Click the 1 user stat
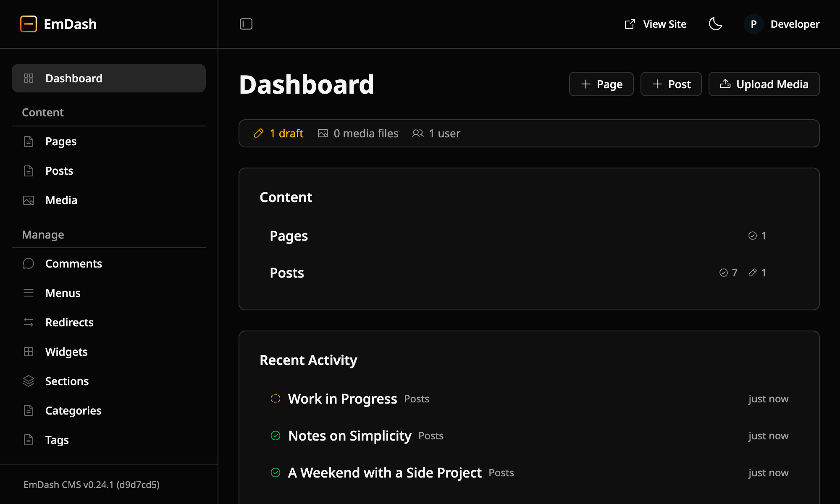Screen dimensions: 840x504 (x=436, y=133)
